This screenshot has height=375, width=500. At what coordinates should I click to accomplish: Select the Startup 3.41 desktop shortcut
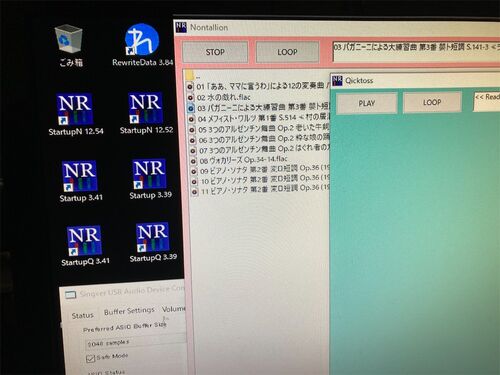tap(80, 181)
